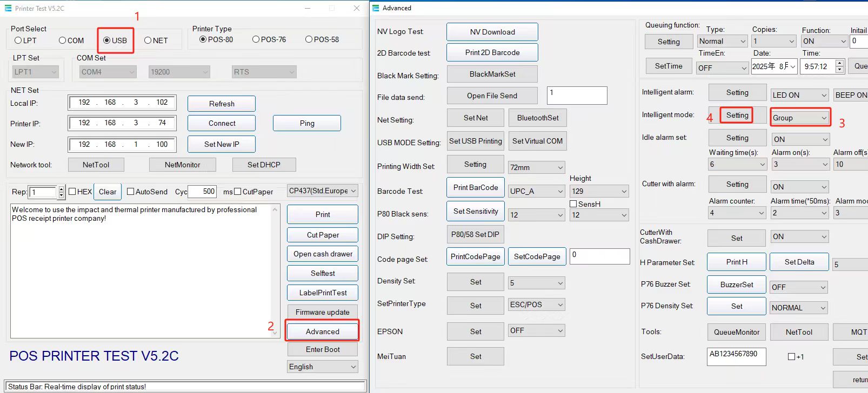Enable the CutPaper checkbox

[x=237, y=192]
